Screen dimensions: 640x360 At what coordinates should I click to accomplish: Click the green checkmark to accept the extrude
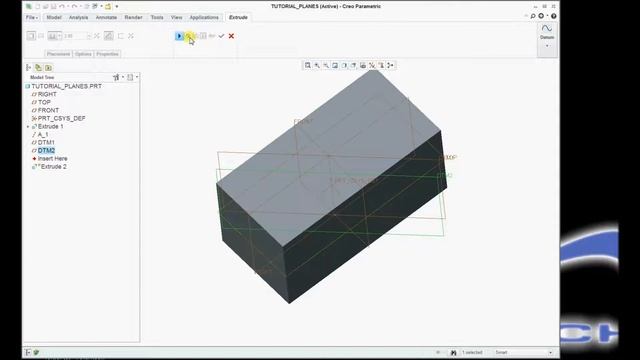point(221,36)
